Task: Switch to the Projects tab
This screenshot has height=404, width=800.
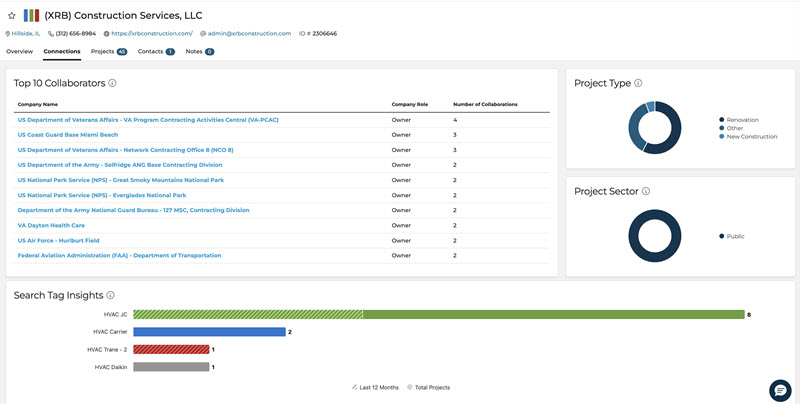Action: (109, 52)
